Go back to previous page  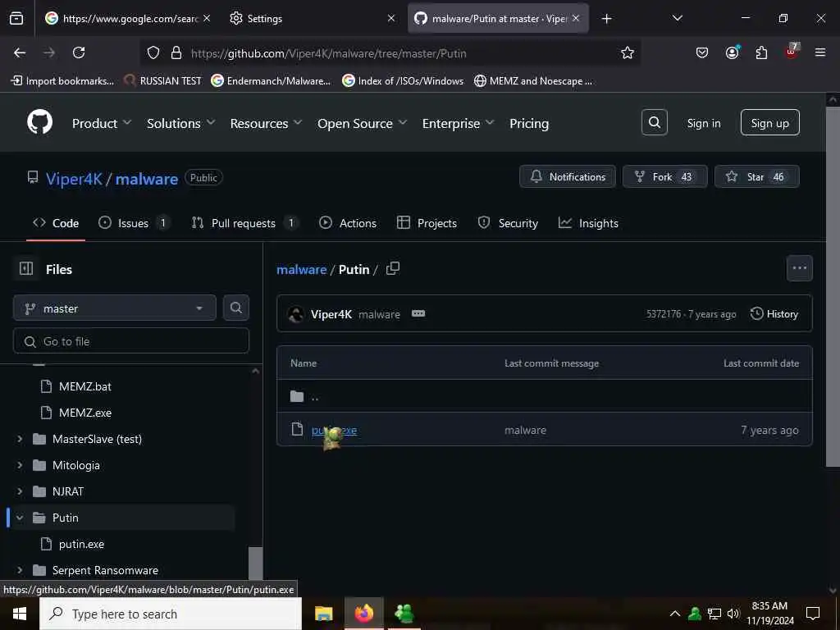20,52
